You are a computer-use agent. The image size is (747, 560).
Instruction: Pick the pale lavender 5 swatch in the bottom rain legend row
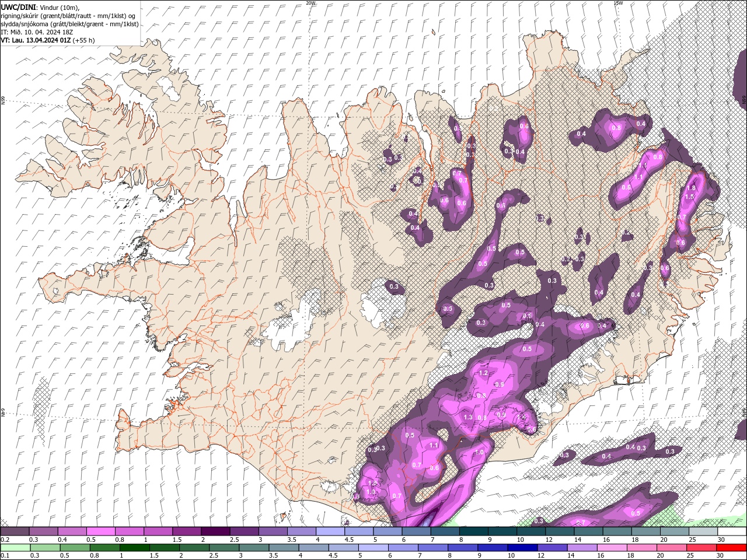click(373, 548)
